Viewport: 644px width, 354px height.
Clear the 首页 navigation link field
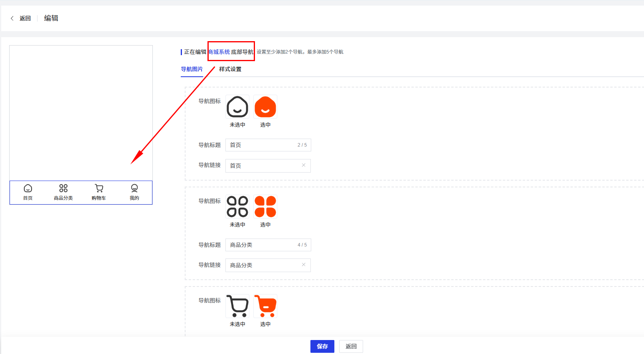(304, 165)
